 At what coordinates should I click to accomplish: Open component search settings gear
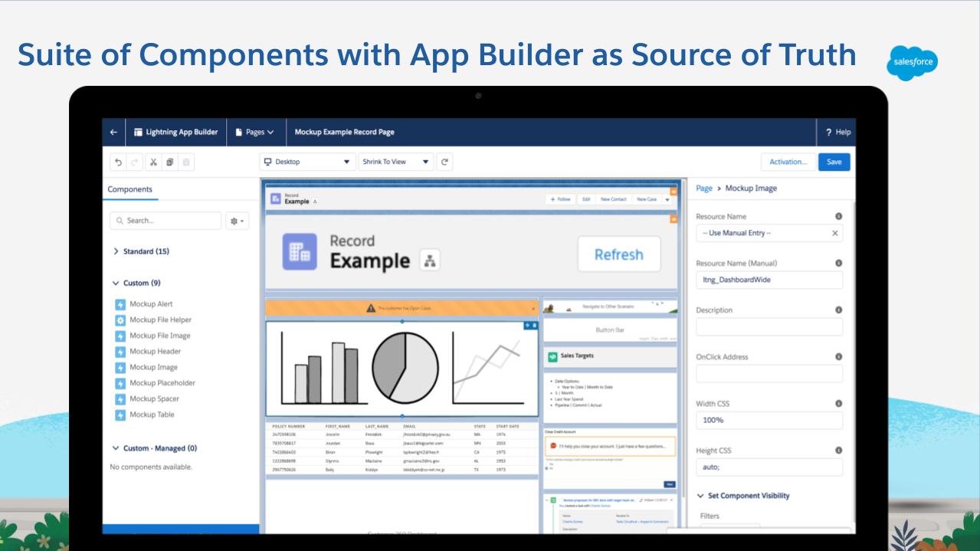(x=237, y=221)
